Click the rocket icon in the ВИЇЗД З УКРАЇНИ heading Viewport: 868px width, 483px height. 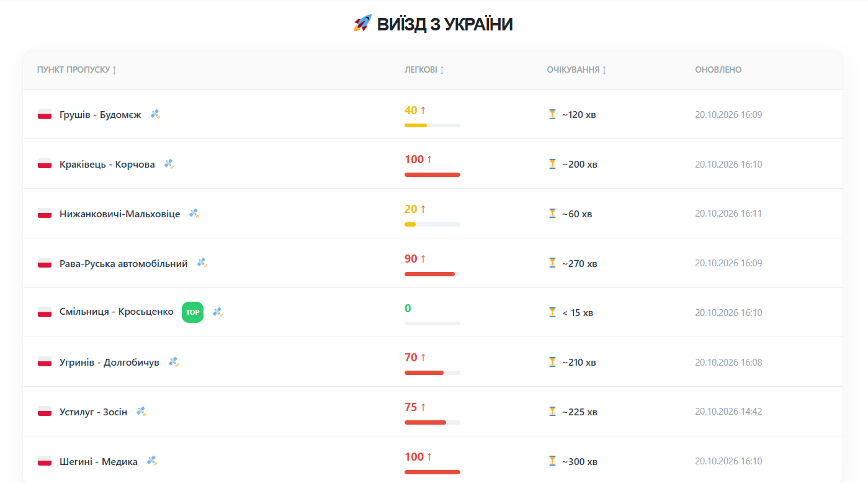[362, 24]
